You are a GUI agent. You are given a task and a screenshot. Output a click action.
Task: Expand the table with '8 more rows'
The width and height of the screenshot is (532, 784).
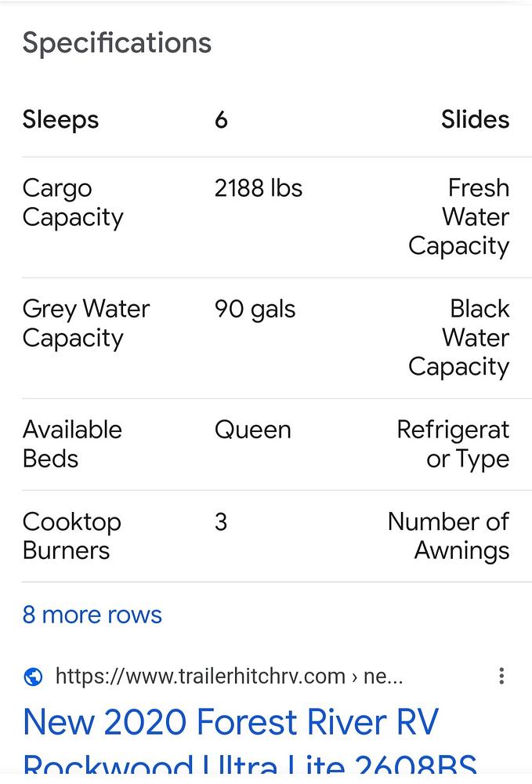(x=92, y=615)
